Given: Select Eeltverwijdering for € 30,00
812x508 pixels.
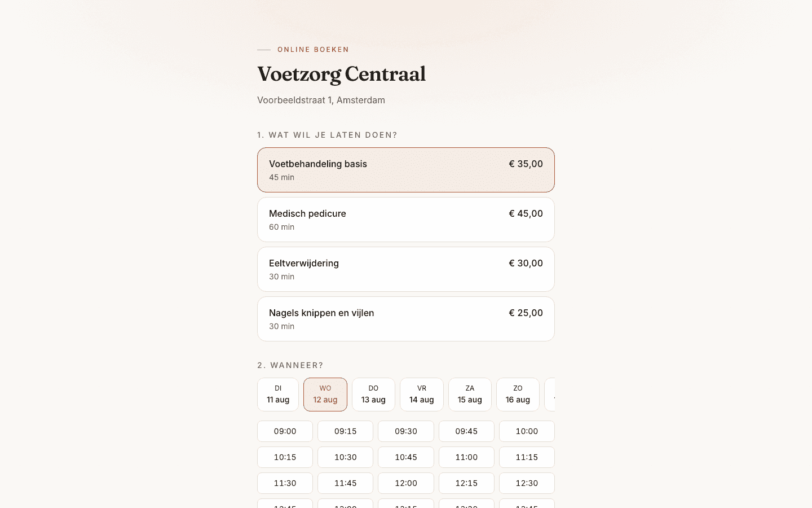Looking at the screenshot, I should click(406, 269).
